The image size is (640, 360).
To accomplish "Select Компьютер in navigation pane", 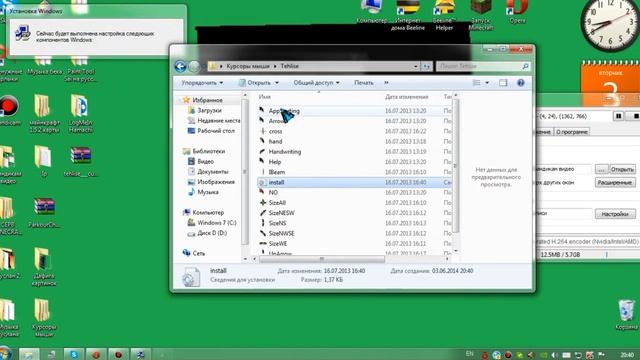I will (x=208, y=212).
